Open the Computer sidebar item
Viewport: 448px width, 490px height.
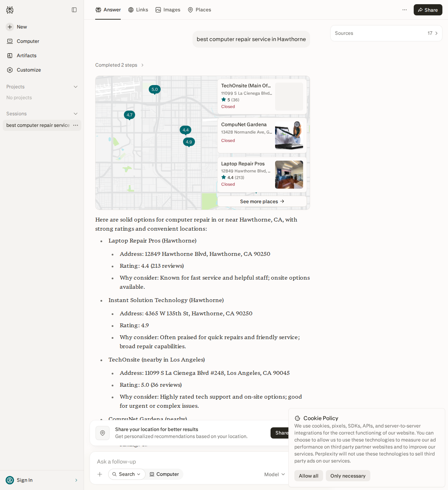(23, 41)
